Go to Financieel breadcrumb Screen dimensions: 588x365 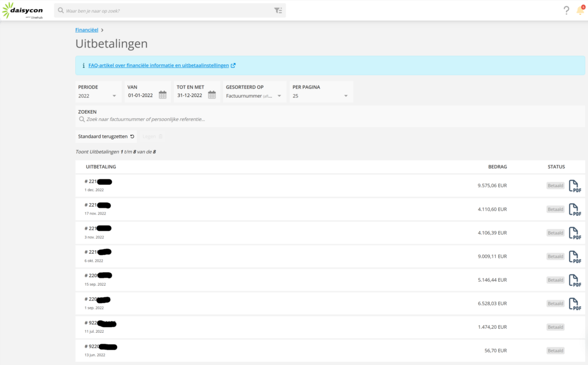pos(87,29)
